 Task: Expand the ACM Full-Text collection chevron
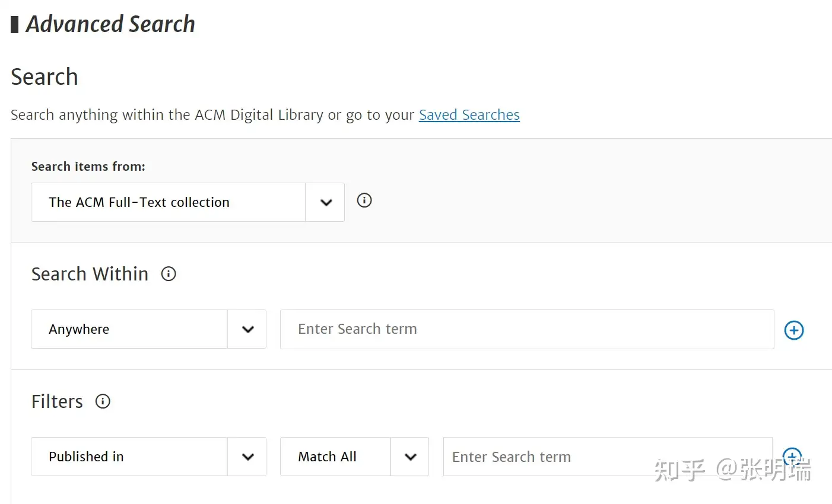click(x=326, y=202)
